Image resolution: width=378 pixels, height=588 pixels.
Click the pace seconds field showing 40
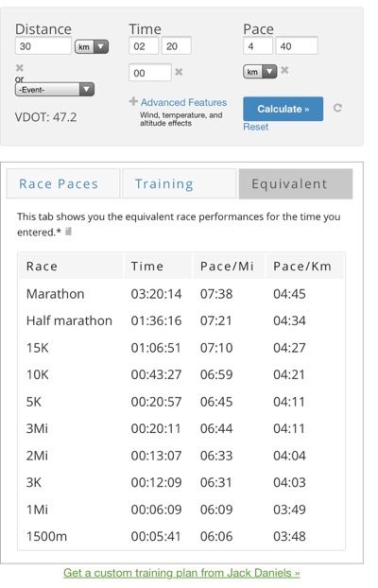(x=297, y=46)
